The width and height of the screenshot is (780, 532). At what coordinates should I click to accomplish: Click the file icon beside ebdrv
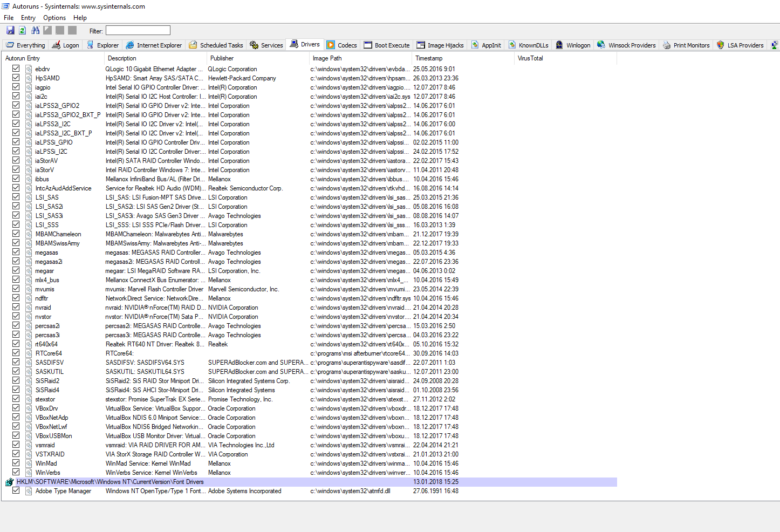[x=29, y=69]
